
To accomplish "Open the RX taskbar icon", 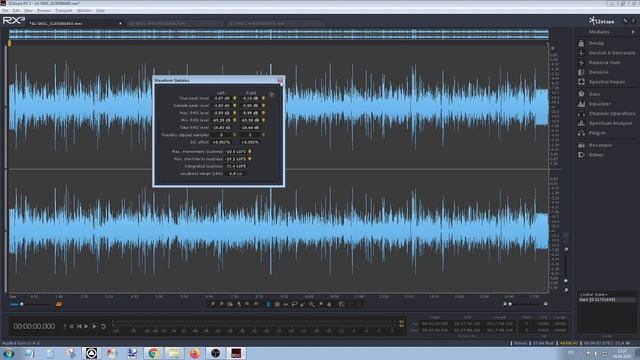I will point(236,353).
